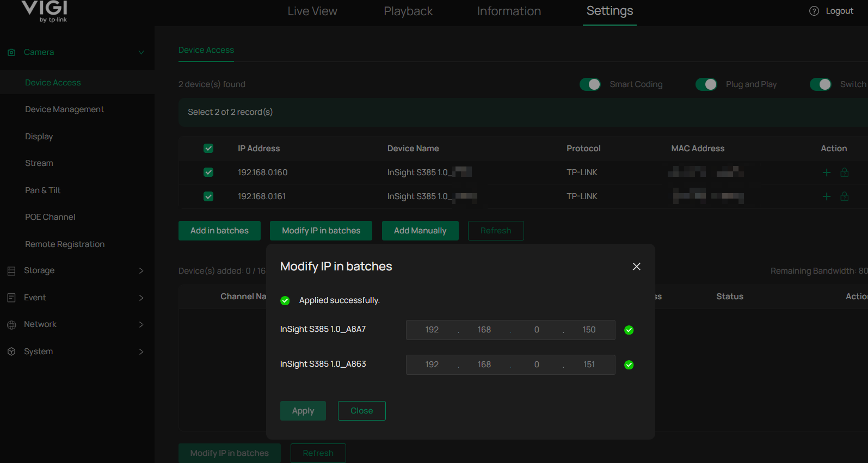This screenshot has height=463, width=868.
Task: Click the Add Manually button
Action: (420, 231)
